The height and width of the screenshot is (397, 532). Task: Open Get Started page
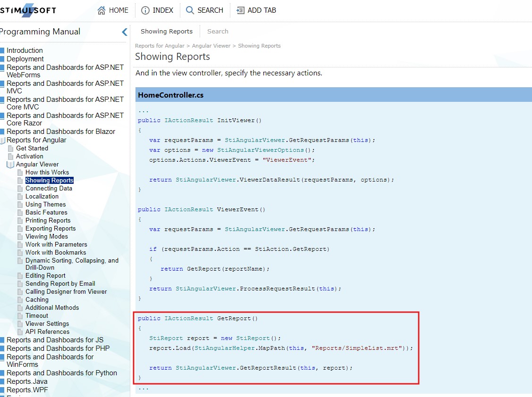click(x=32, y=148)
